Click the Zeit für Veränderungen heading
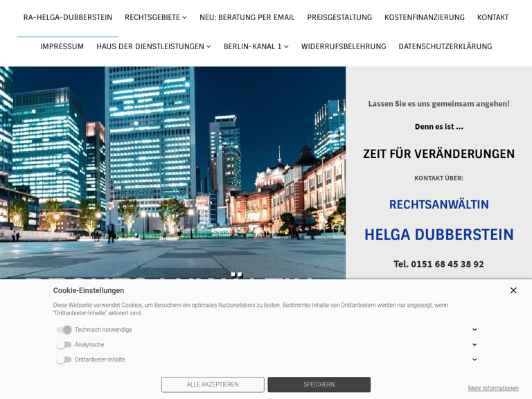This screenshot has width=532, height=399. click(x=438, y=154)
